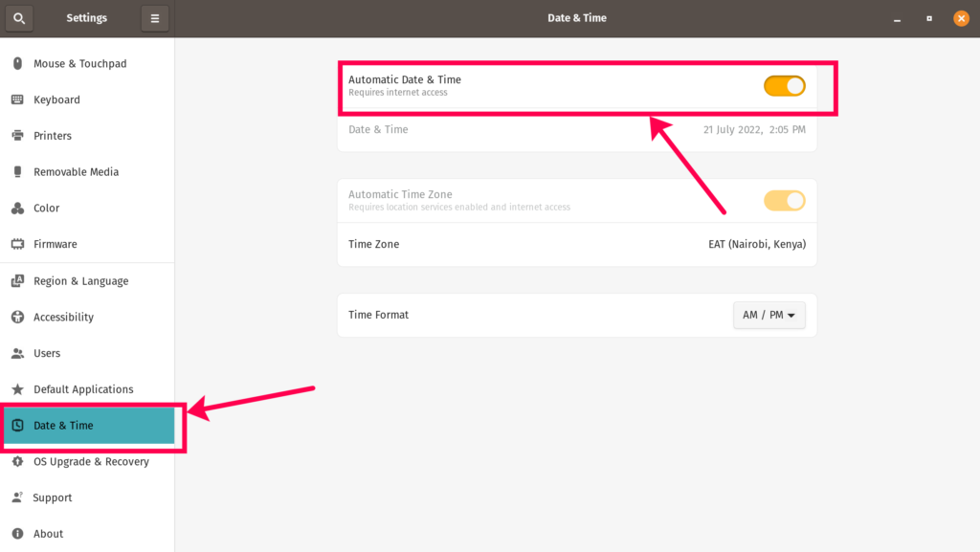
Task: Click the Firmware chip icon
Action: tap(17, 244)
